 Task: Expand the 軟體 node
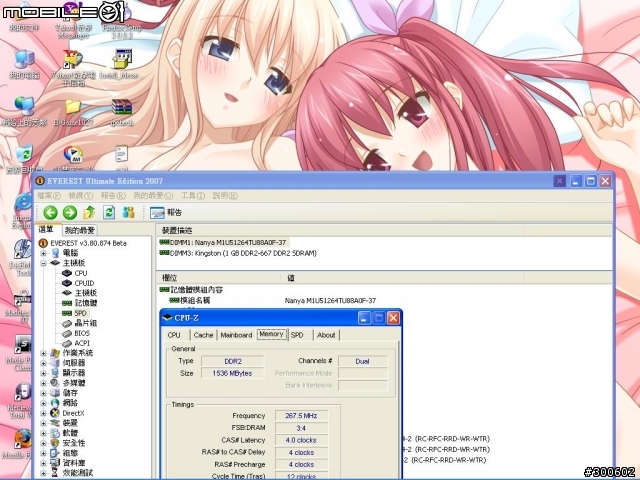coord(43,433)
